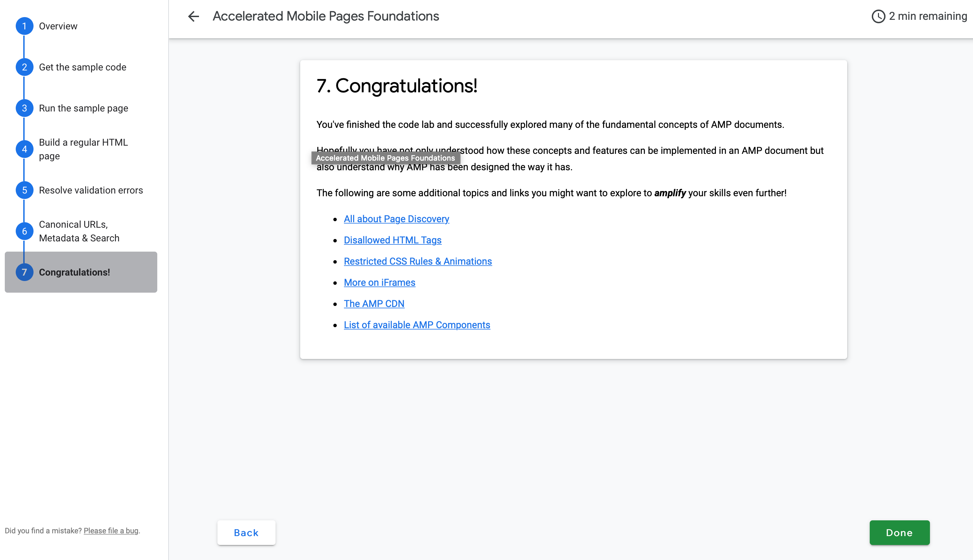Open the 'More on iFrames' link
Screen dimensions: 973x560
click(379, 282)
